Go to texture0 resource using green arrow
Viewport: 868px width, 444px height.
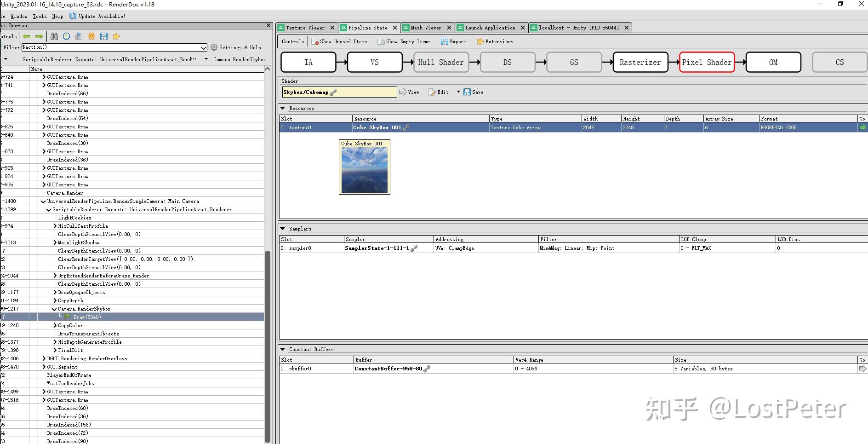point(862,127)
